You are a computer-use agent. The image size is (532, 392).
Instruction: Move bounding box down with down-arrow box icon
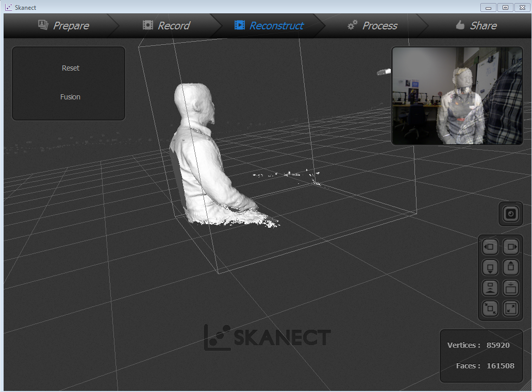coord(490,267)
